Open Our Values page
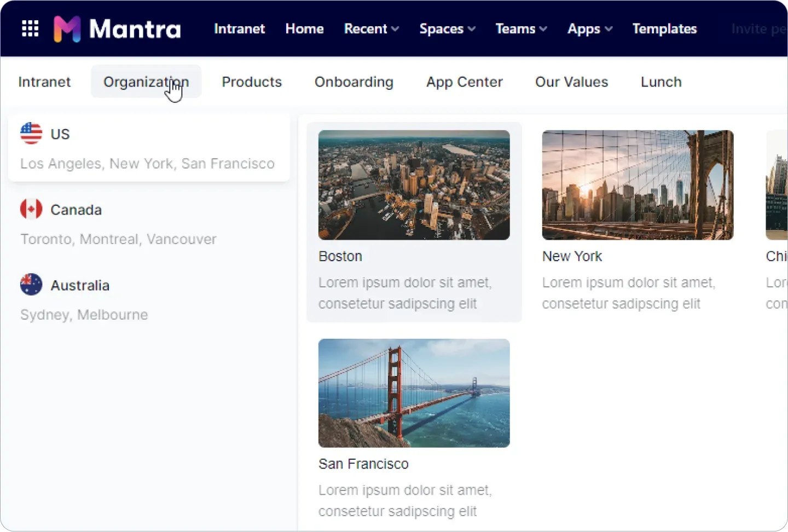Viewport: 788px width, 532px height. click(x=571, y=82)
